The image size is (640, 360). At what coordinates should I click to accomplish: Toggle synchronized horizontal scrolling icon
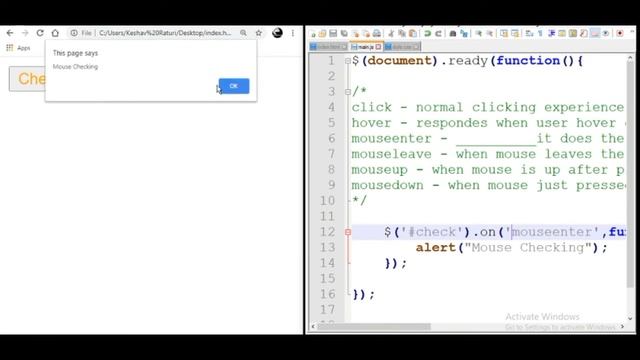(515, 33)
